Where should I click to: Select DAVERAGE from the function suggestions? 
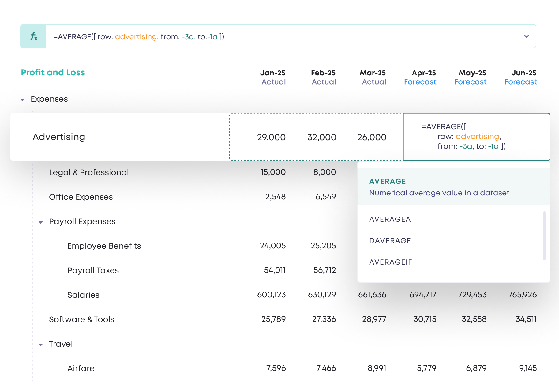point(390,241)
